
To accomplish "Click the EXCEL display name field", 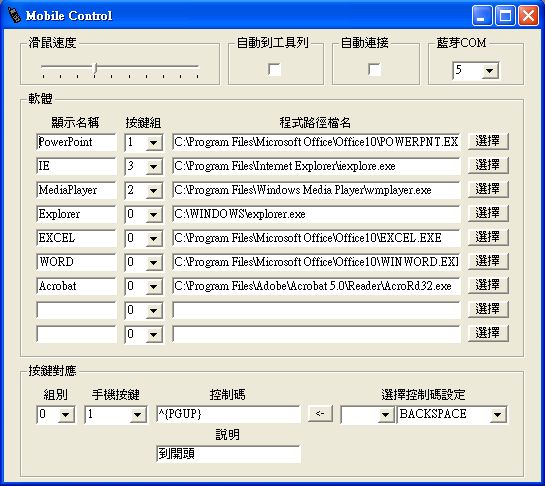I will coord(76,238).
